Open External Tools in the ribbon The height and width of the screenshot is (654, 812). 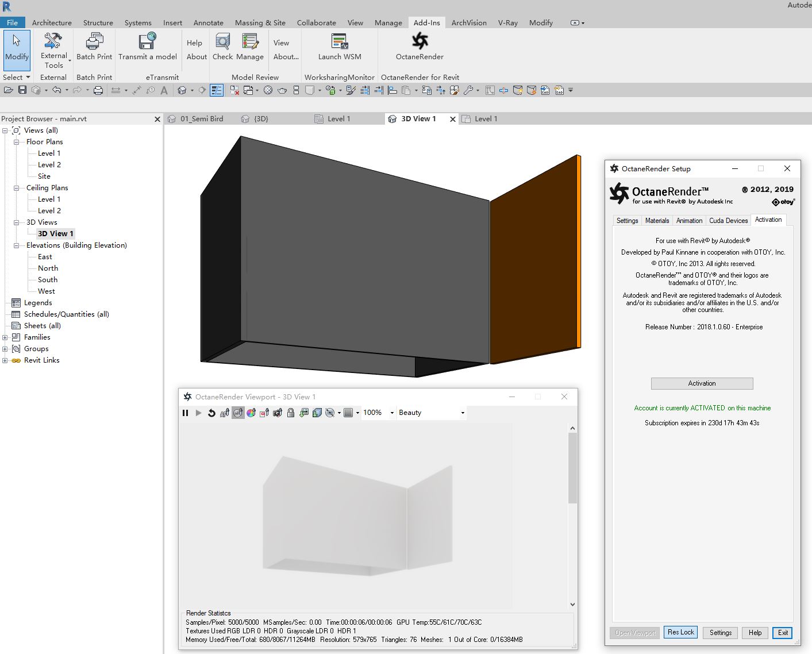click(54, 51)
